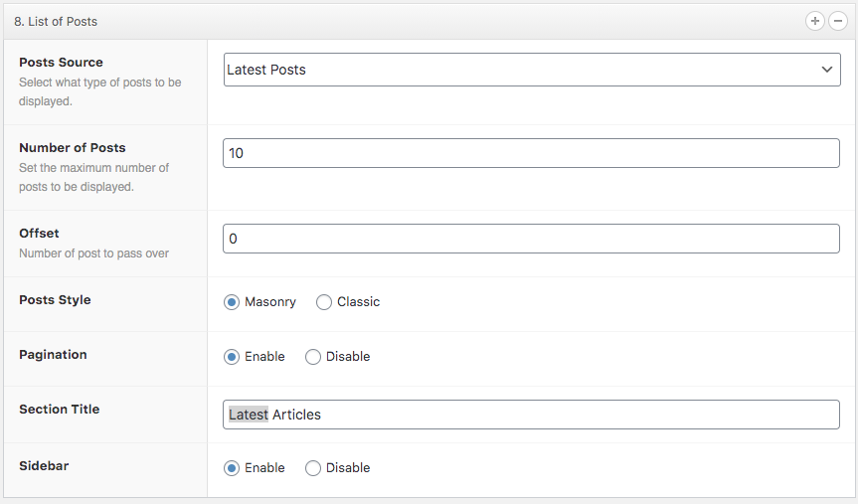Click the Classic label text
The width and height of the screenshot is (858, 504).
(358, 302)
